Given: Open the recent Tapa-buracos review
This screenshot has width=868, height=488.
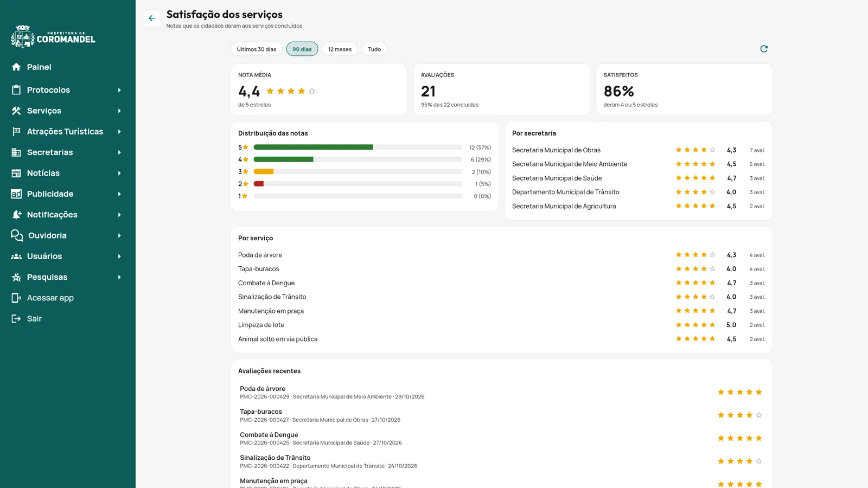Looking at the screenshot, I should (x=502, y=415).
